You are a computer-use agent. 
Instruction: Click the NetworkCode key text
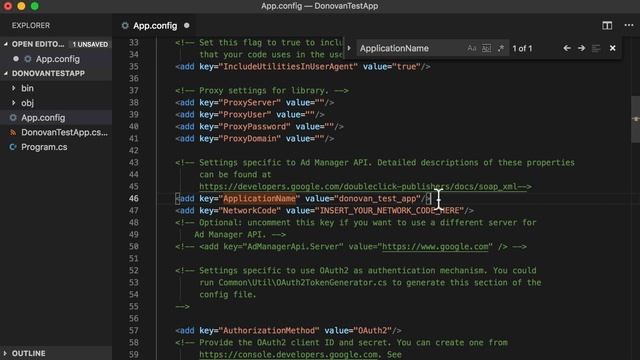click(250, 211)
